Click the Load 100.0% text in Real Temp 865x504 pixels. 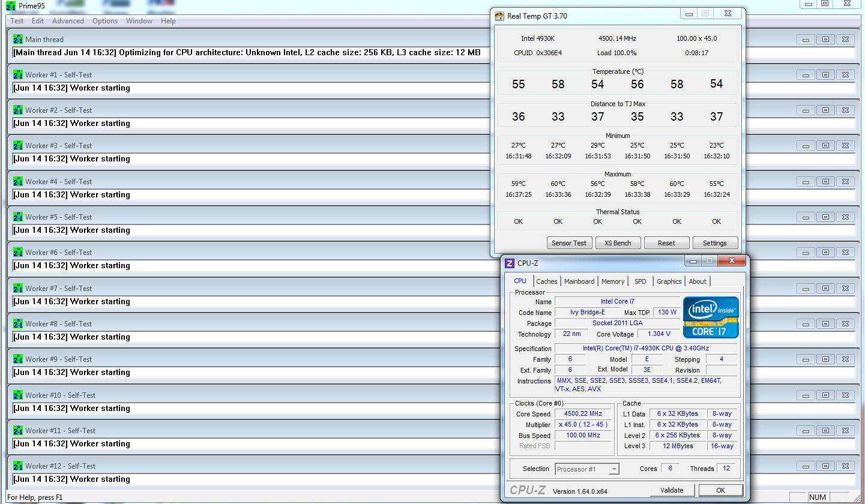(617, 53)
